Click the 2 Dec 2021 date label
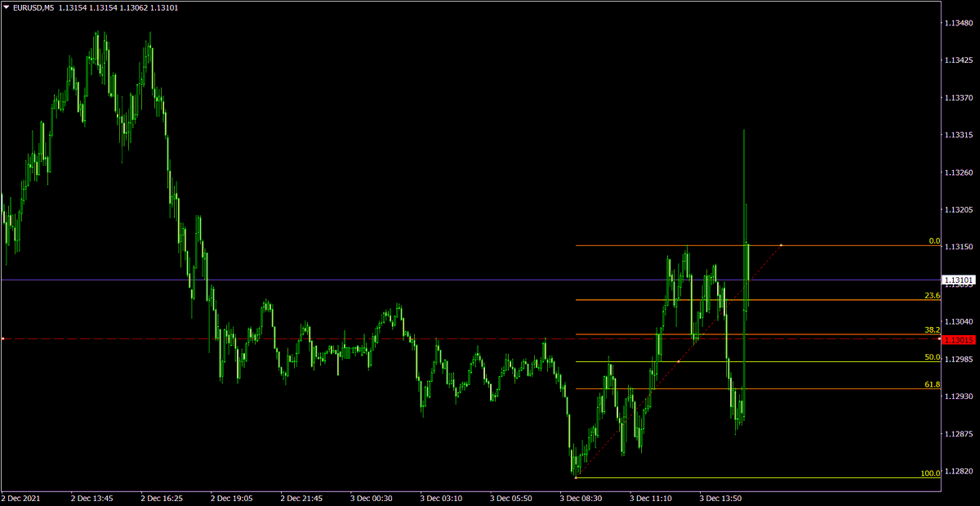The image size is (980, 506). 20,497
